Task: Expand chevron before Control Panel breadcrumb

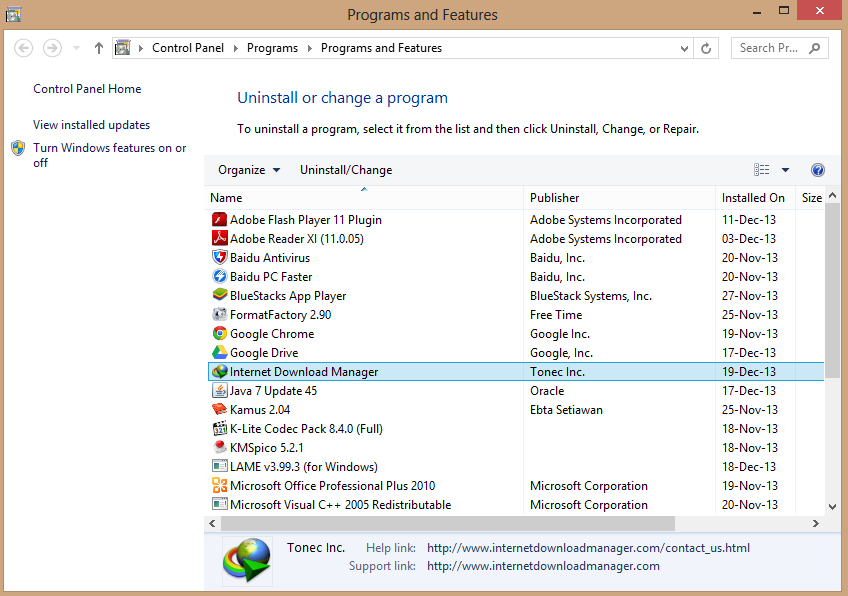Action: 141,48
